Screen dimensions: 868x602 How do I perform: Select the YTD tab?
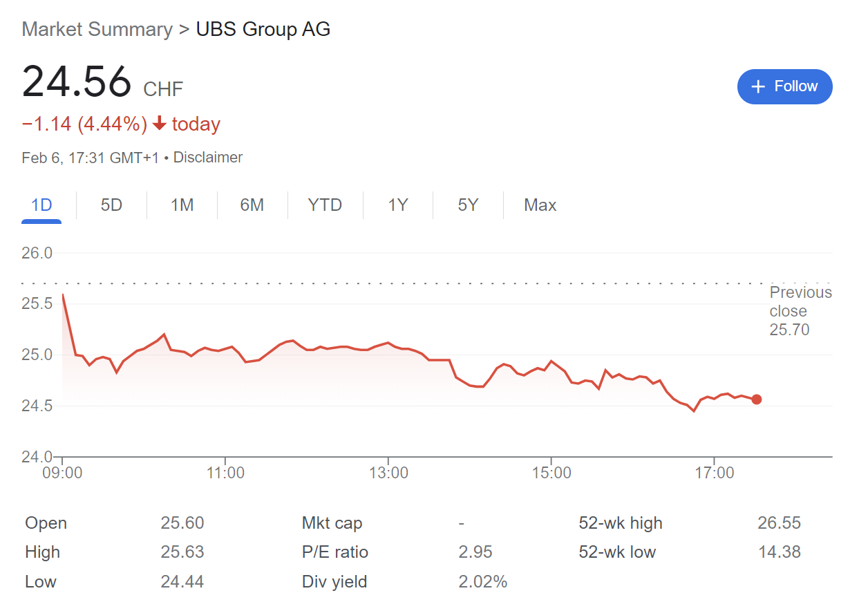coord(325,205)
